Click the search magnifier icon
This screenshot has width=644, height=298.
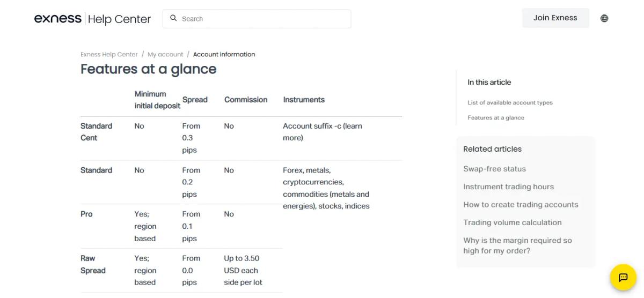click(x=173, y=18)
